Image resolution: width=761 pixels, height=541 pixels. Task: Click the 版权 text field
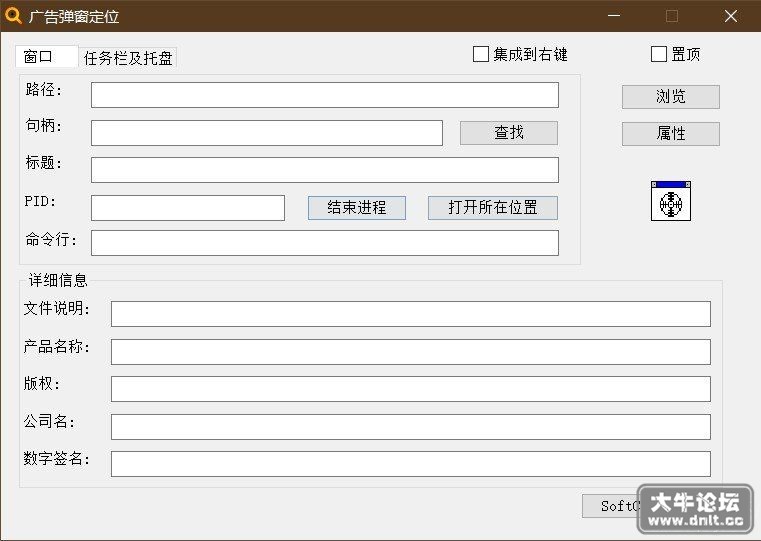[411, 389]
